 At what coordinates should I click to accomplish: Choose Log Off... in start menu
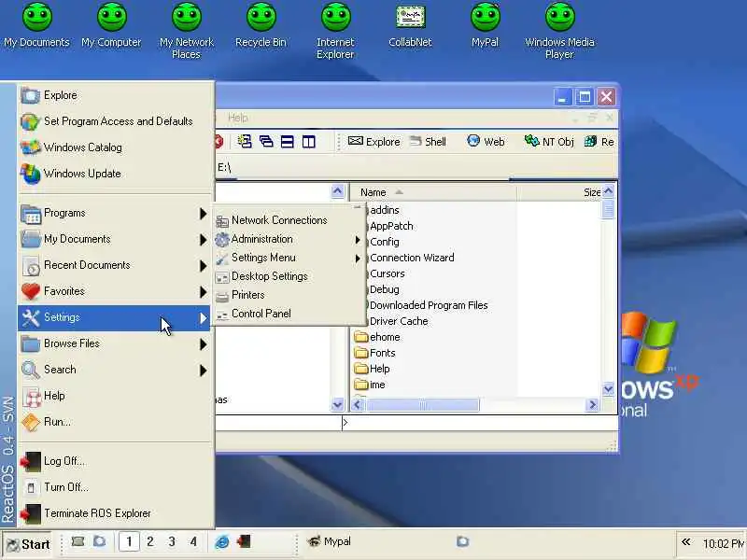coord(114,461)
